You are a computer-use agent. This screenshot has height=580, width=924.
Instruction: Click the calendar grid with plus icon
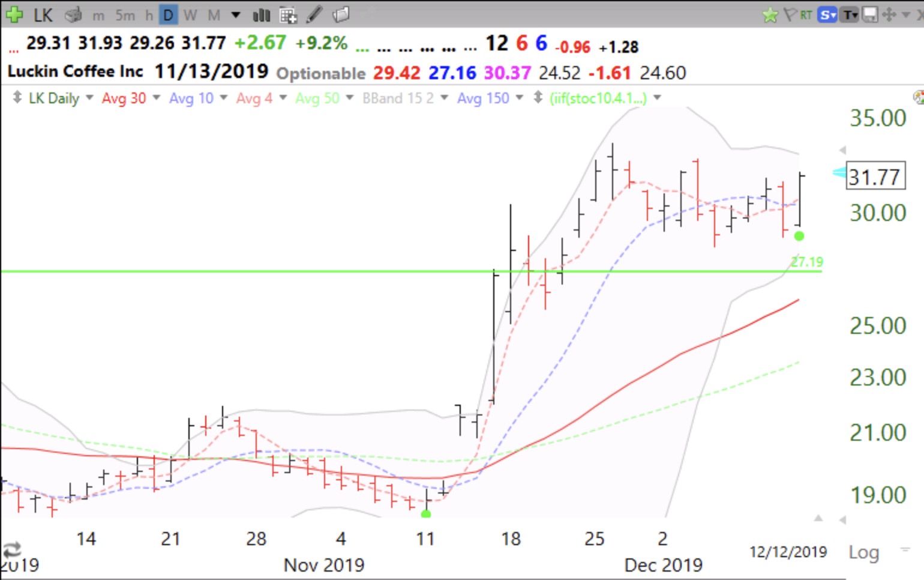pyautogui.click(x=288, y=15)
